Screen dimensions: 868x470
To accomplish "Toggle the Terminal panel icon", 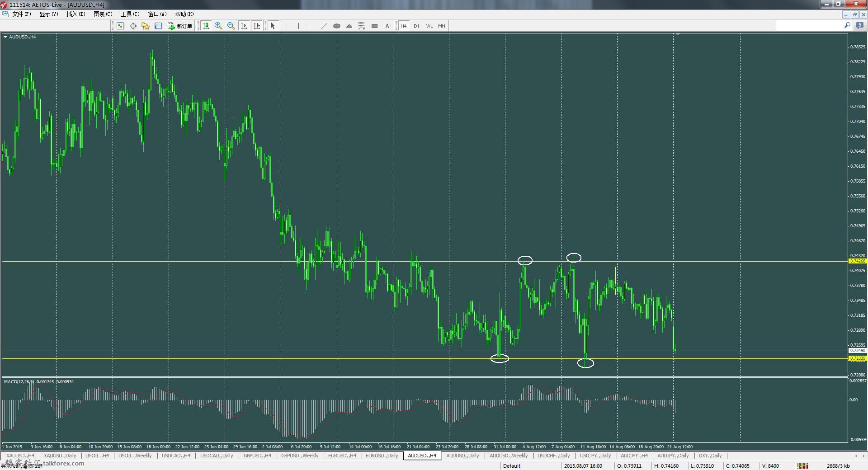I will (x=158, y=26).
